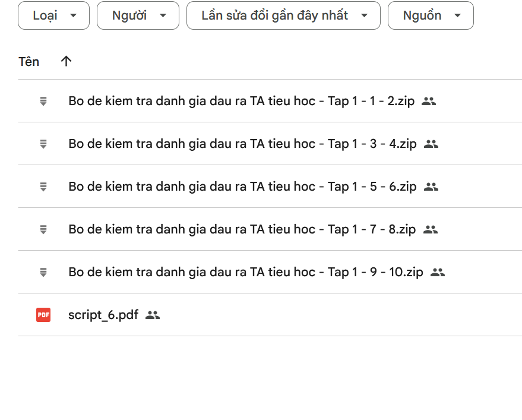This screenshot has width=522, height=420.
Task: Click the archive icon for Tap 1 - 9 - 10.zip
Action: tap(43, 272)
